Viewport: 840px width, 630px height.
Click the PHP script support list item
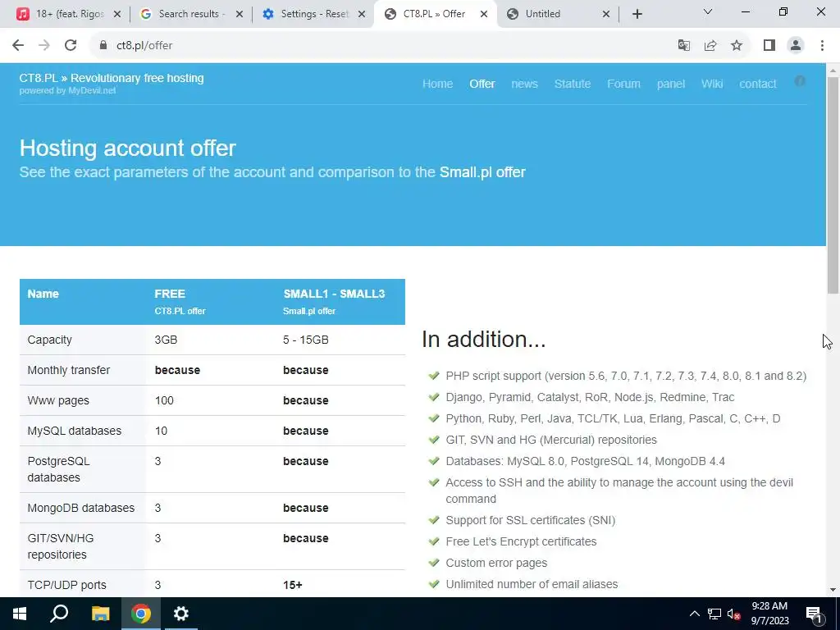pyautogui.click(x=626, y=376)
